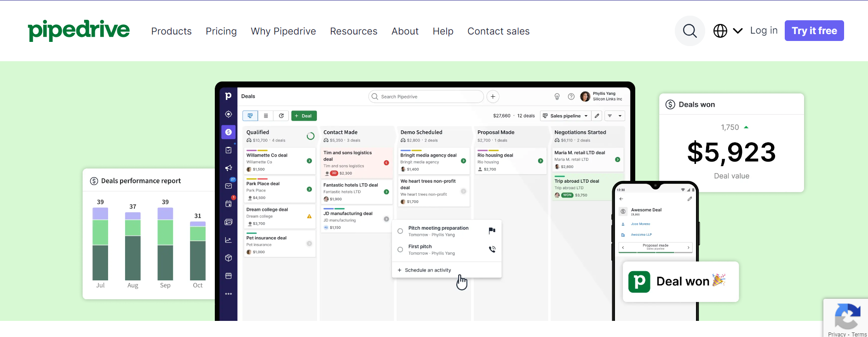Open the Why Pipedrive menu

283,31
